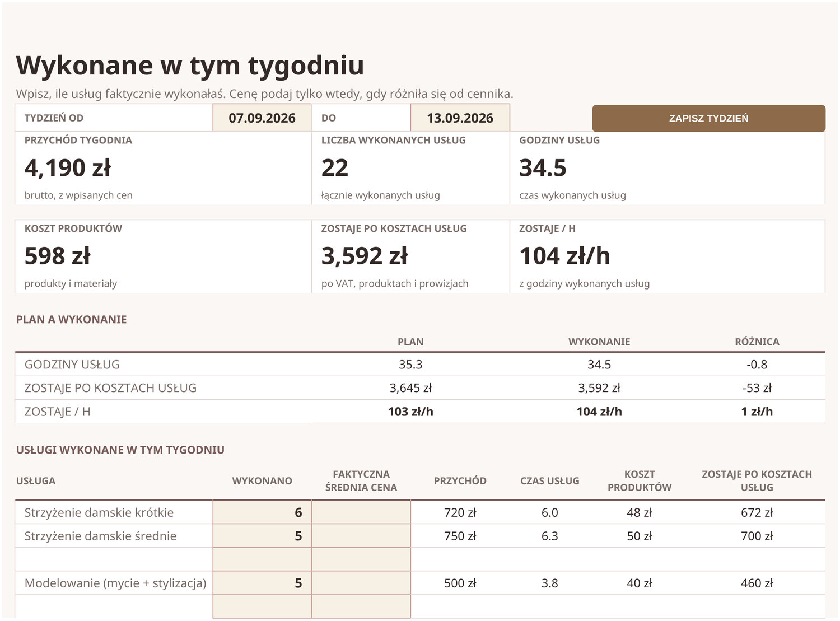Select planned hours value 35.3
Image resolution: width=840 pixels, height=621 pixels.
click(410, 365)
